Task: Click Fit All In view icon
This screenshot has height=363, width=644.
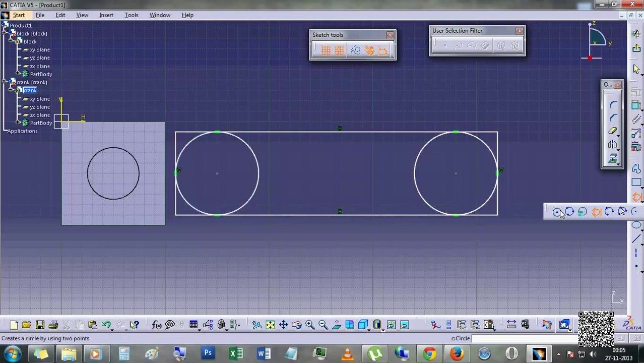Action: (x=270, y=325)
